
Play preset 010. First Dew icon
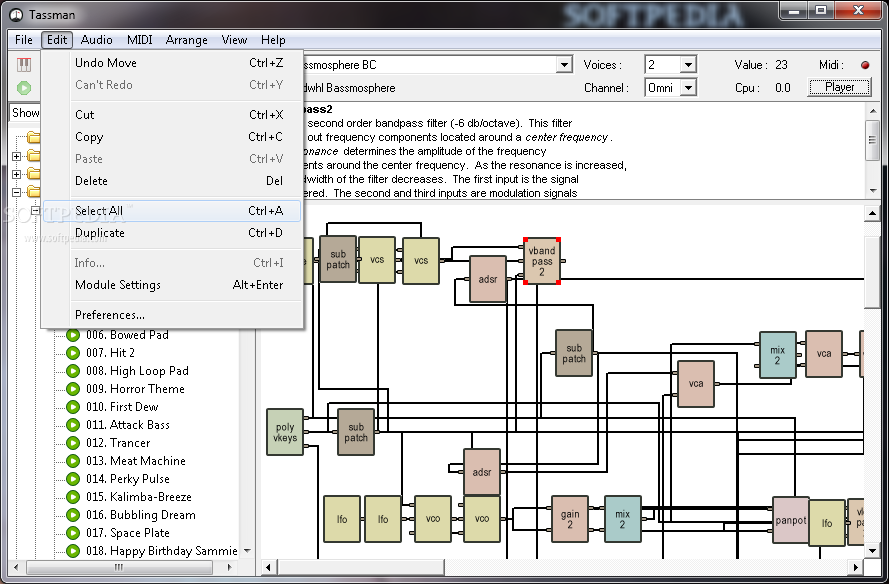point(73,407)
